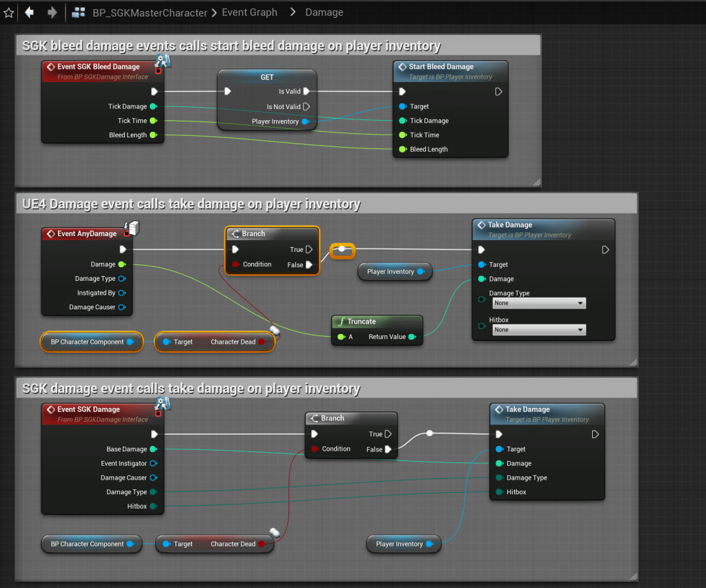The height and width of the screenshot is (588, 706).
Task: Select Event Graph in the breadcrumb
Action: [249, 12]
